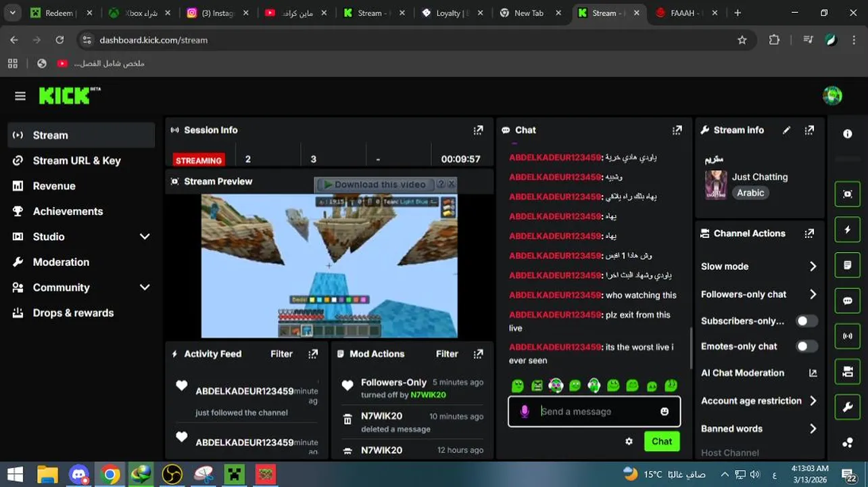Pop out the Mod Actions panel
868x487 pixels.
479,354
